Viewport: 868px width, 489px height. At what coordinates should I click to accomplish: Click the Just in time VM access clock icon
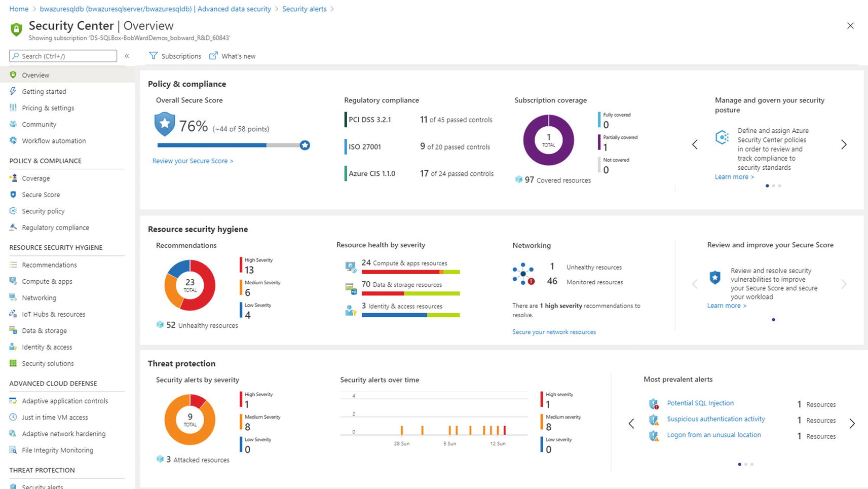(x=13, y=417)
